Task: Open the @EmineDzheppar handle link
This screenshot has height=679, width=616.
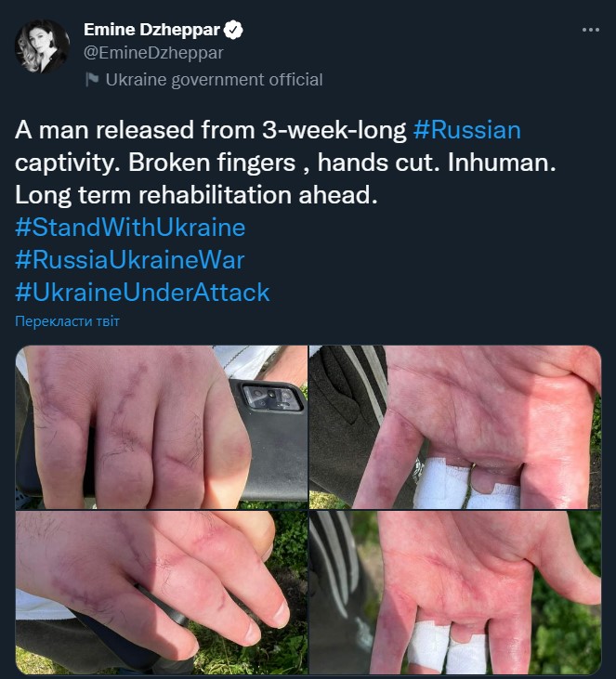Action: pyautogui.click(x=153, y=53)
